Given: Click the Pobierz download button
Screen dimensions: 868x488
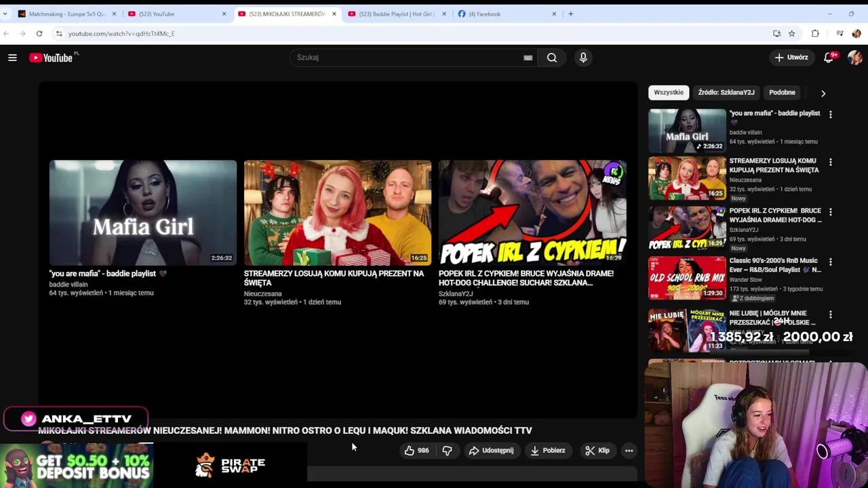Looking at the screenshot, I should click(x=547, y=451).
